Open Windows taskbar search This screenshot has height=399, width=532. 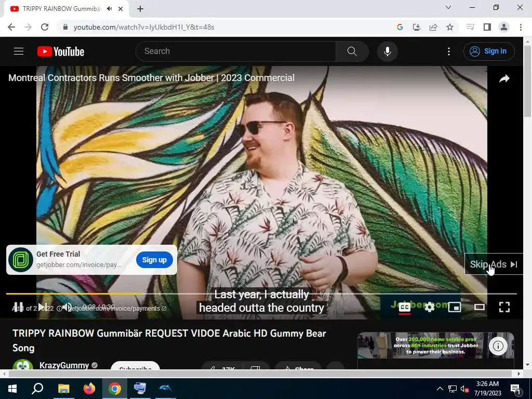click(x=37, y=389)
